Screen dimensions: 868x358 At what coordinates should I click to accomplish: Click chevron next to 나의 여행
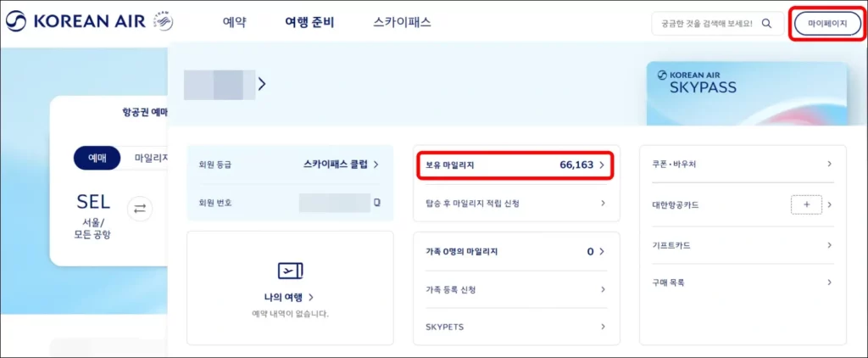pyautogui.click(x=311, y=298)
